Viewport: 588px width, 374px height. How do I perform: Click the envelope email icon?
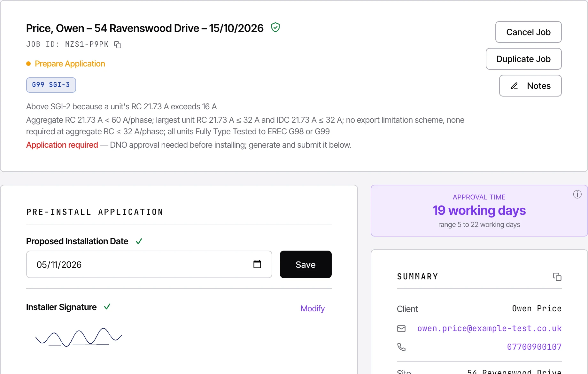[401, 329]
